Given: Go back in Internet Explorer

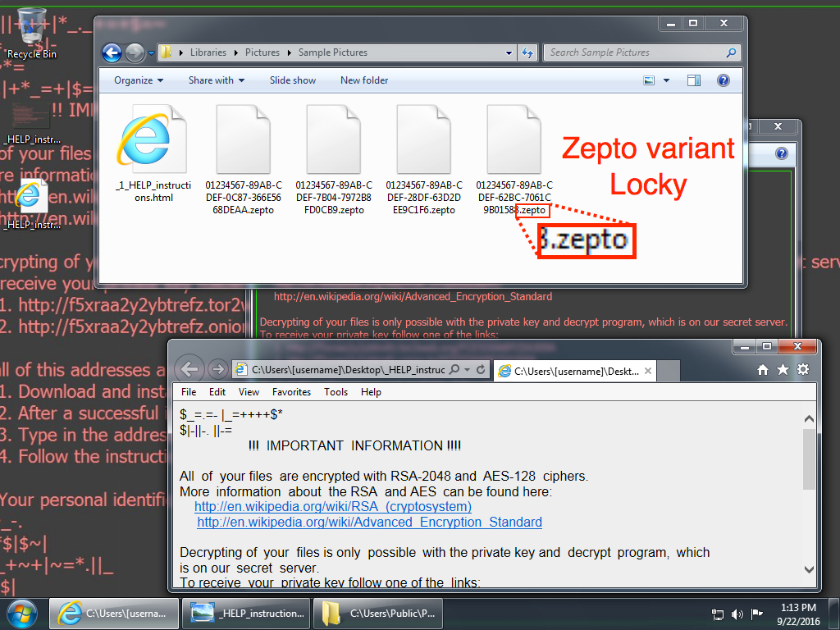Looking at the screenshot, I should [189, 368].
